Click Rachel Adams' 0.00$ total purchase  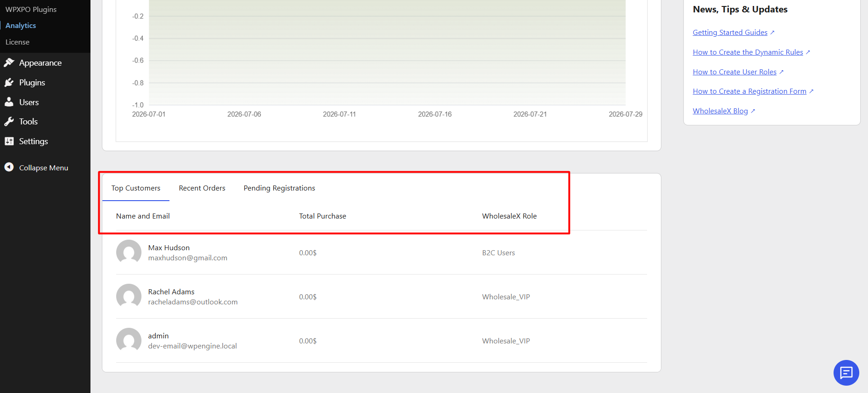point(308,297)
